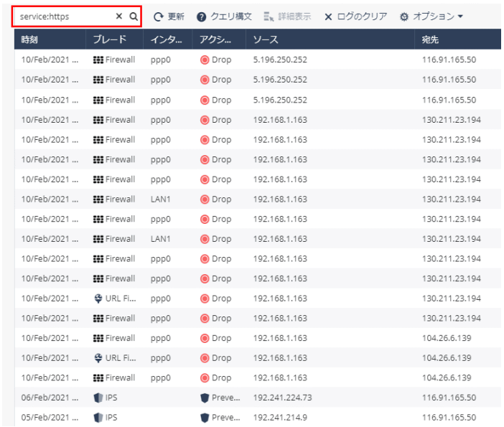The width and height of the screenshot is (504, 427).
Task: Click the X icon in search box
Action: [119, 17]
